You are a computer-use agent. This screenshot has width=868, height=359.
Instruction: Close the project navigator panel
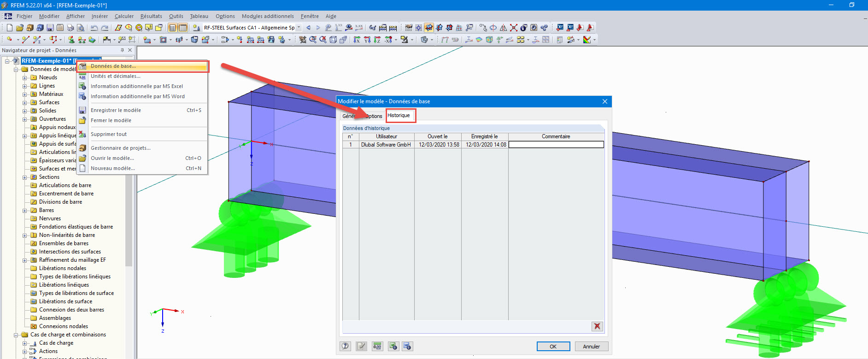click(130, 50)
